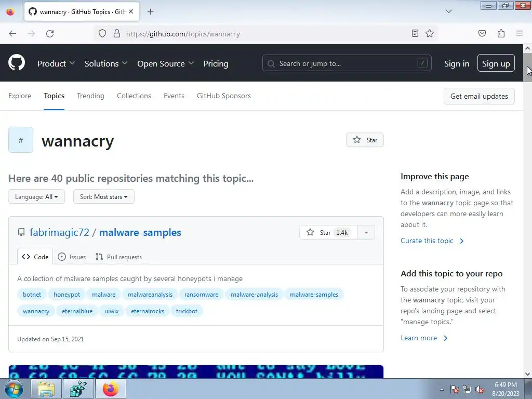Click the Search or jump to field
This screenshot has width=532, height=399.
(x=347, y=63)
